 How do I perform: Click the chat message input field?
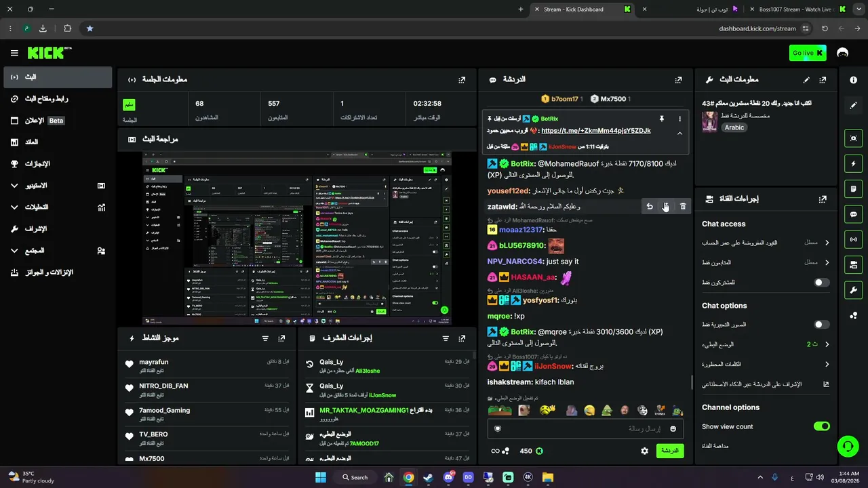587,428
